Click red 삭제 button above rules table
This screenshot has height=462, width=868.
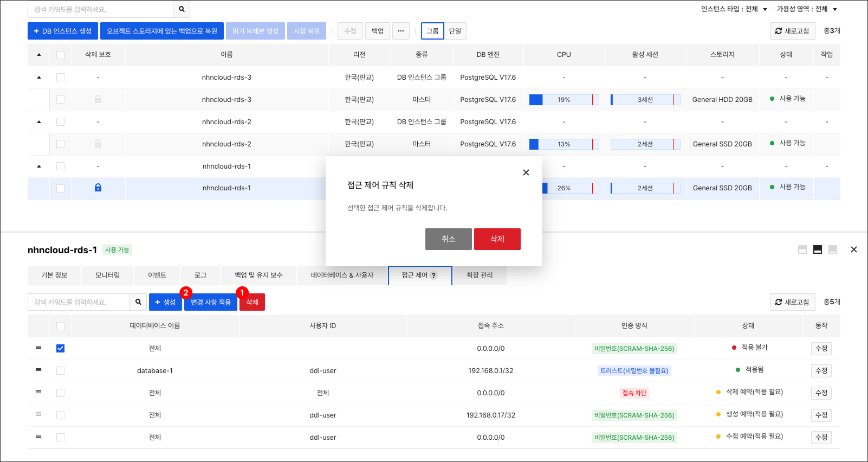pyautogui.click(x=252, y=302)
